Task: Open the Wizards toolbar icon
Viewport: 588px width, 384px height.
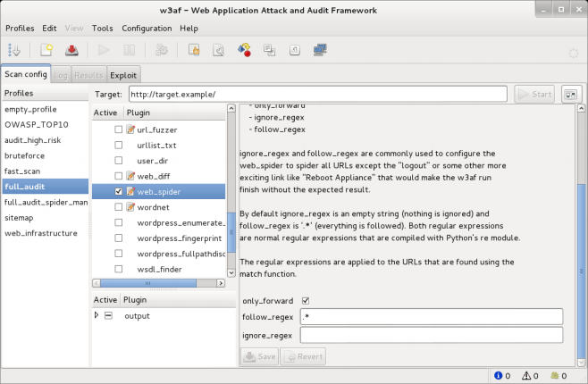Action: point(18,51)
